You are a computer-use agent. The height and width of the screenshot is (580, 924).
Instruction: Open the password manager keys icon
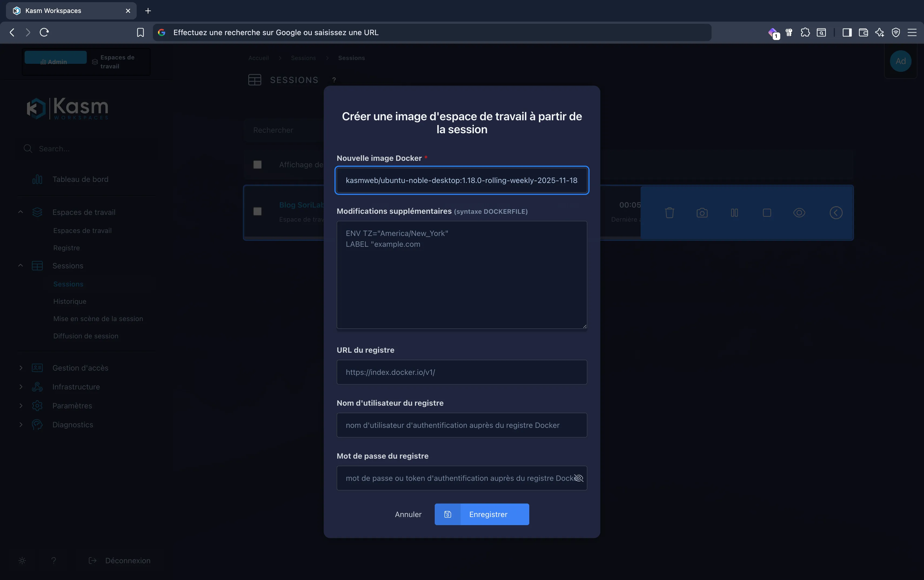pyautogui.click(x=789, y=32)
